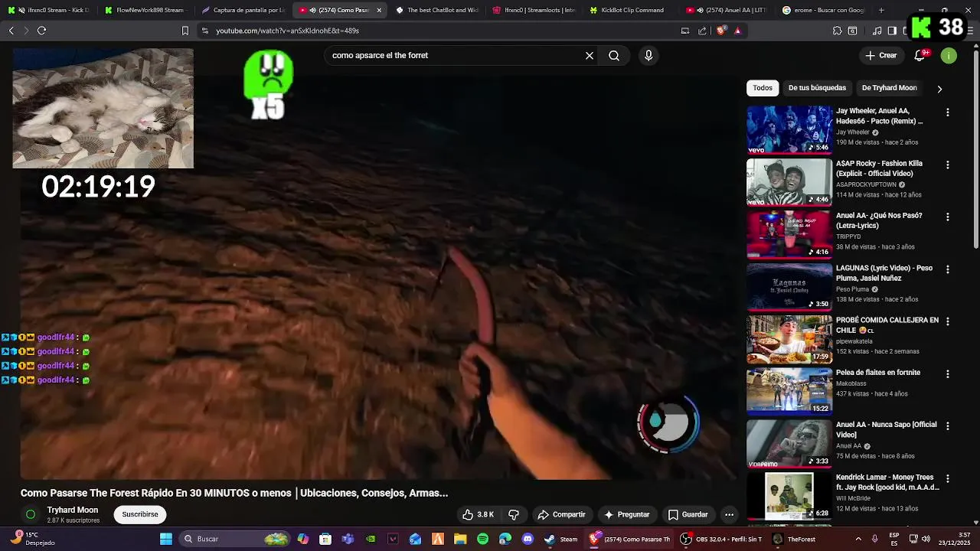This screenshot has height=551, width=980.
Task: Click the browser address bar URL
Action: pos(287,31)
